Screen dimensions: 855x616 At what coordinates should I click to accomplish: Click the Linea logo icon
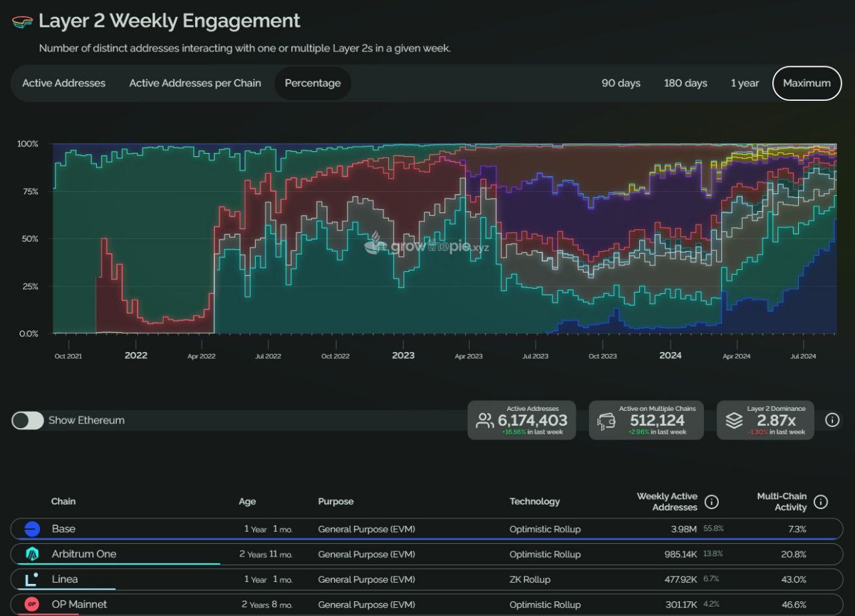pyautogui.click(x=32, y=579)
